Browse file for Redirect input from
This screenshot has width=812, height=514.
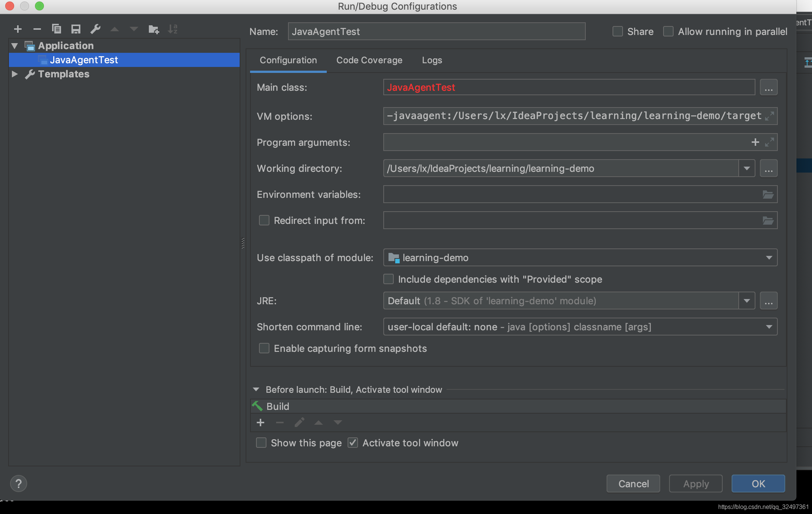tap(768, 221)
